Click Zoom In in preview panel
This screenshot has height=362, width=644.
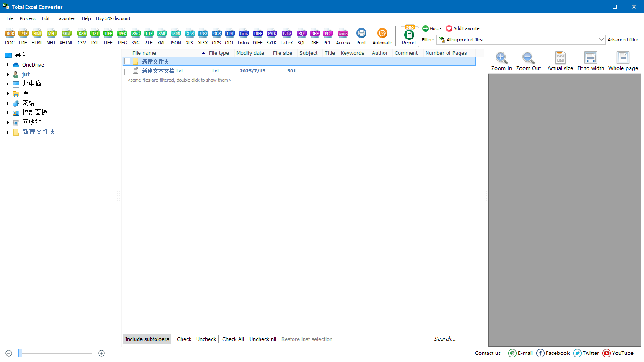[501, 61]
